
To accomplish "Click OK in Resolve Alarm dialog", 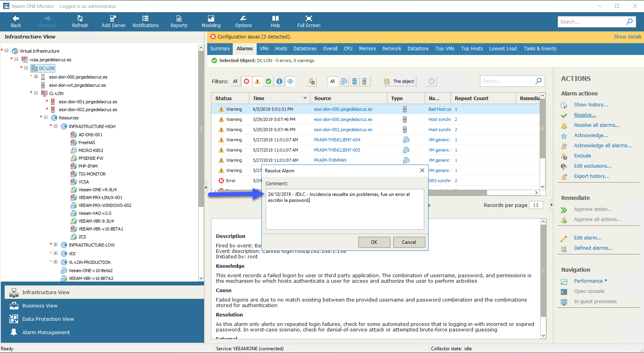I will 374,242.
